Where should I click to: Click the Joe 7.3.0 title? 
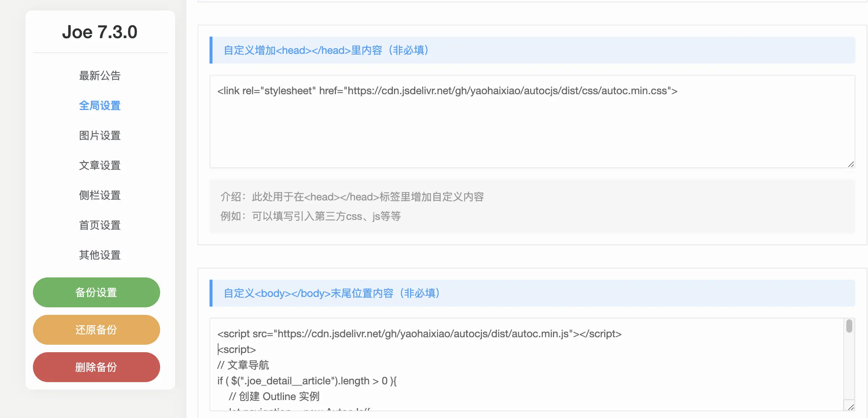(x=100, y=32)
